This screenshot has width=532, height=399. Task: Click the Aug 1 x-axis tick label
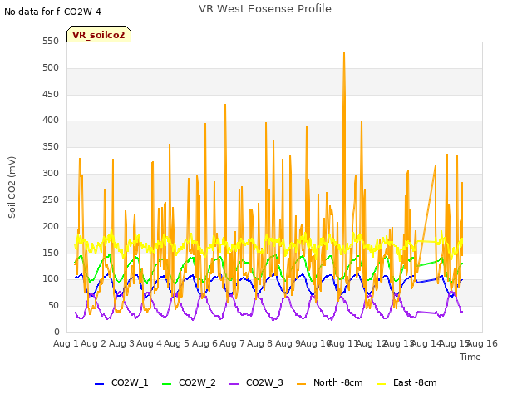coord(66,343)
